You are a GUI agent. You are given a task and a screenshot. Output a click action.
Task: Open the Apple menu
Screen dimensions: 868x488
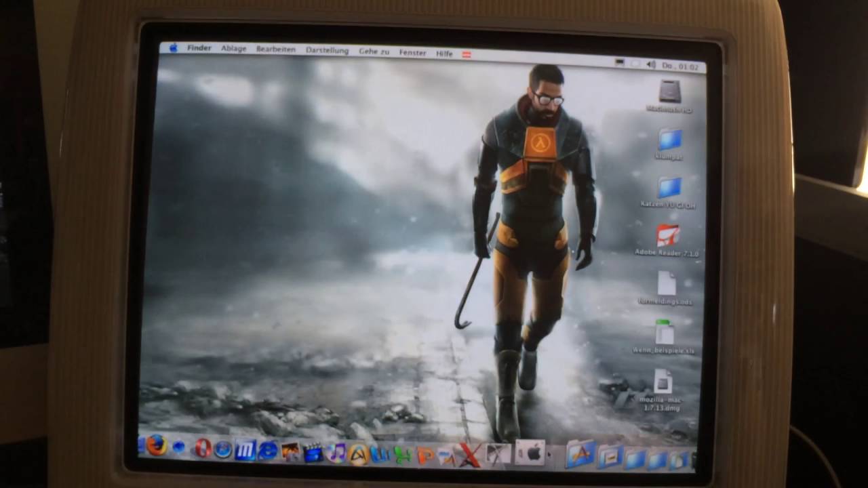click(x=173, y=47)
